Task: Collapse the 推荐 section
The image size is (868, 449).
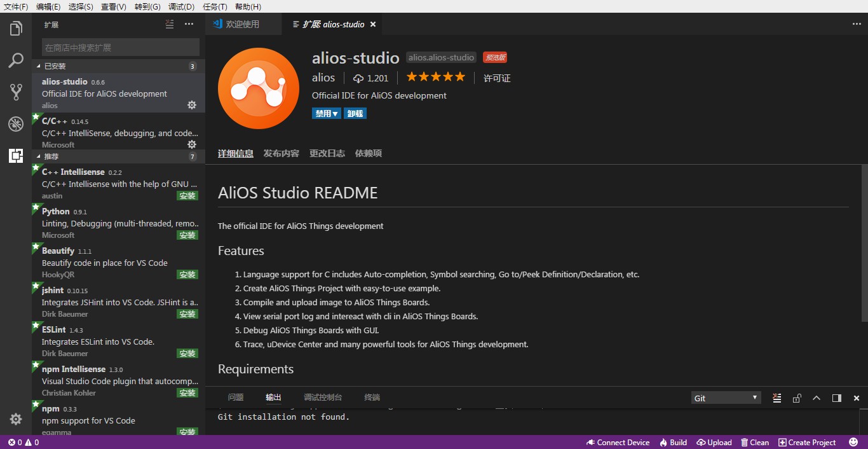Action: pyautogui.click(x=118, y=156)
